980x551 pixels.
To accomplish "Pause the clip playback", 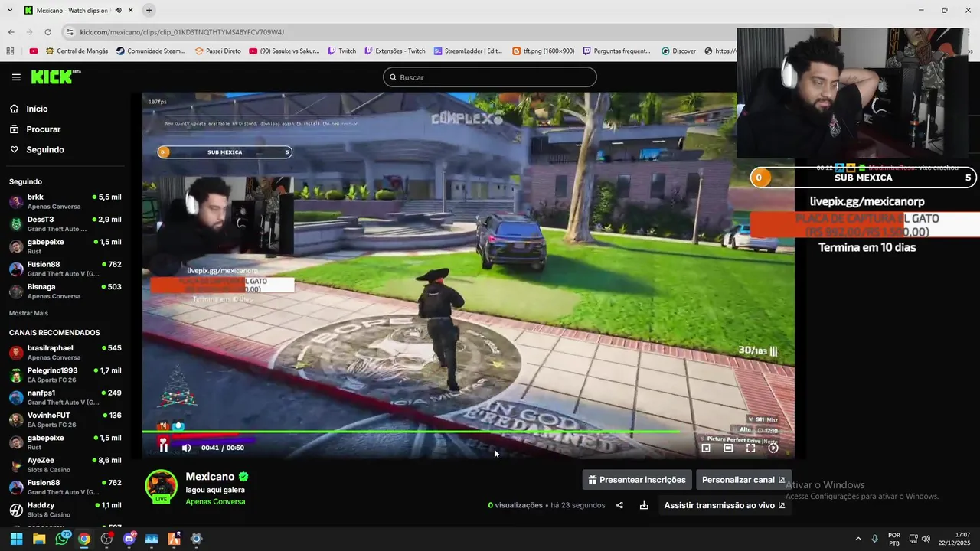I will (163, 448).
